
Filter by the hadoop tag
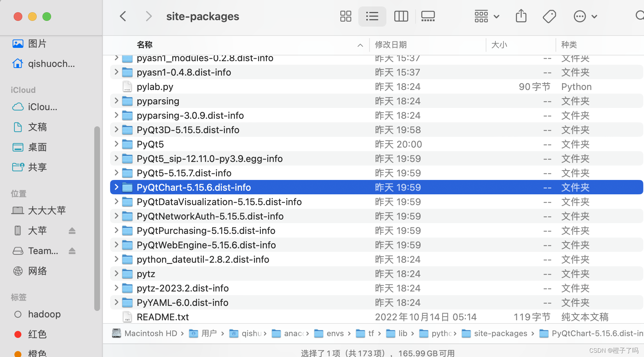click(37, 314)
